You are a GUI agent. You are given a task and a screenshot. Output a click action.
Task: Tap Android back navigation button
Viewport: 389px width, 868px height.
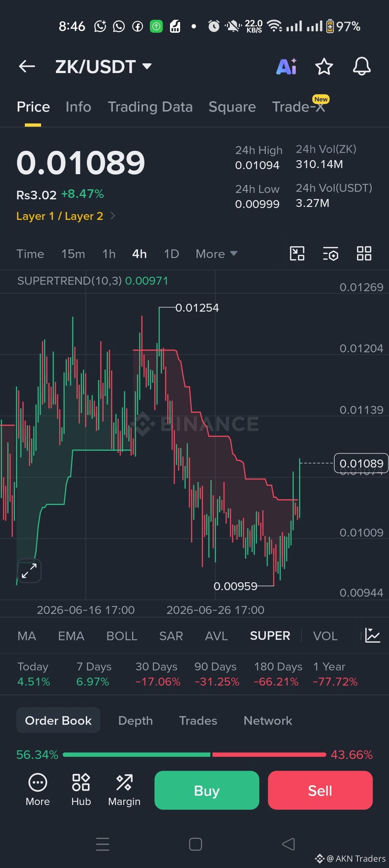click(288, 844)
